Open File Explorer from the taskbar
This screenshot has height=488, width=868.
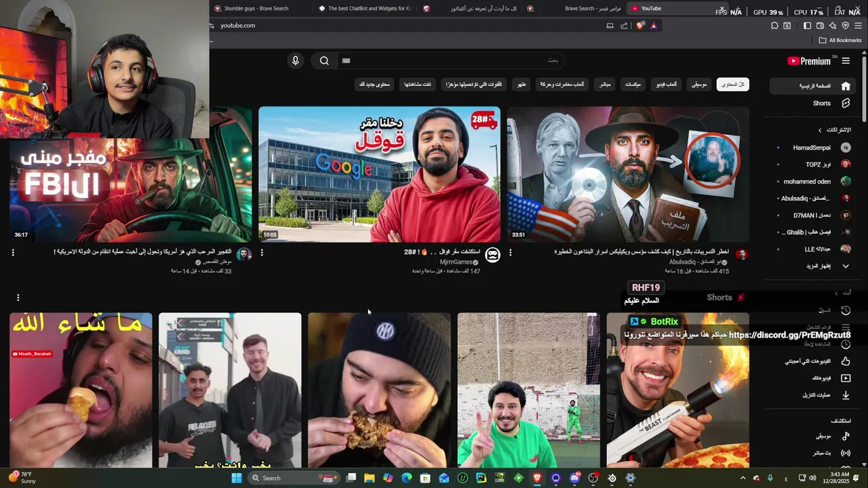click(370, 478)
